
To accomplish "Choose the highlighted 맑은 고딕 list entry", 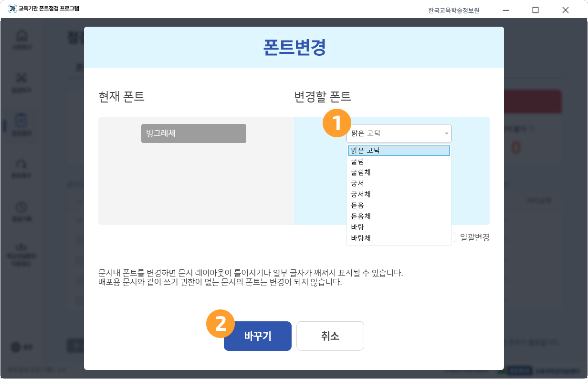I will 399,150.
